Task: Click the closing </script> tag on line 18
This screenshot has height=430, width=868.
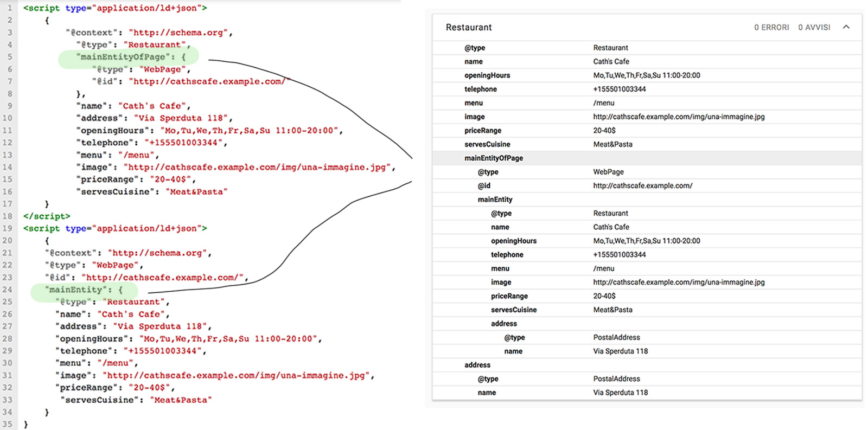Action: coord(47,216)
